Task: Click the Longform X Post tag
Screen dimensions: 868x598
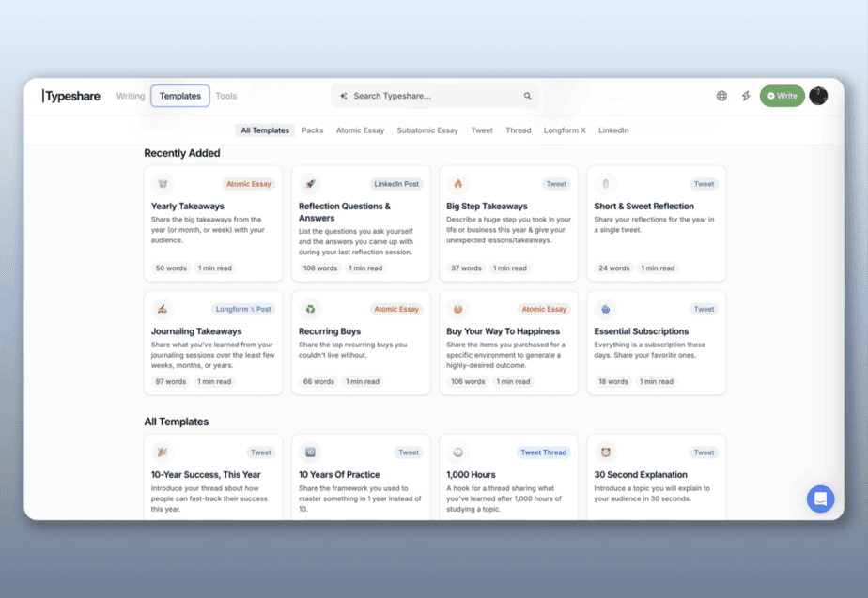Action: tap(243, 309)
